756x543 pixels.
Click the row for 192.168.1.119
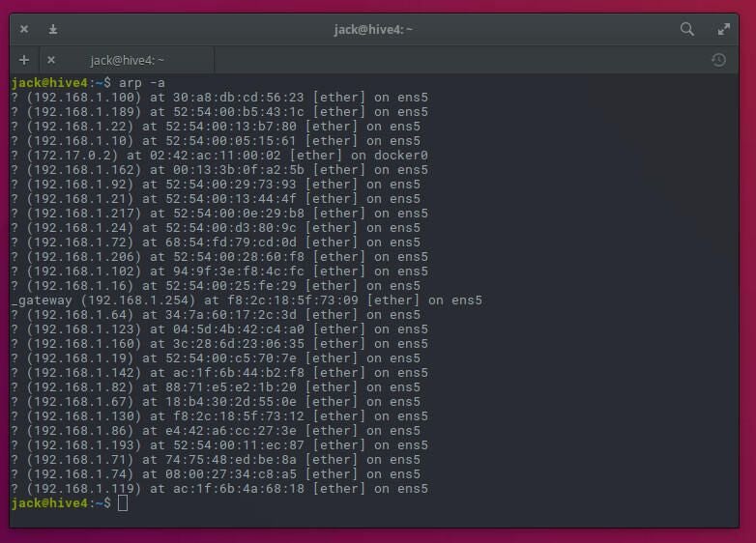point(219,488)
